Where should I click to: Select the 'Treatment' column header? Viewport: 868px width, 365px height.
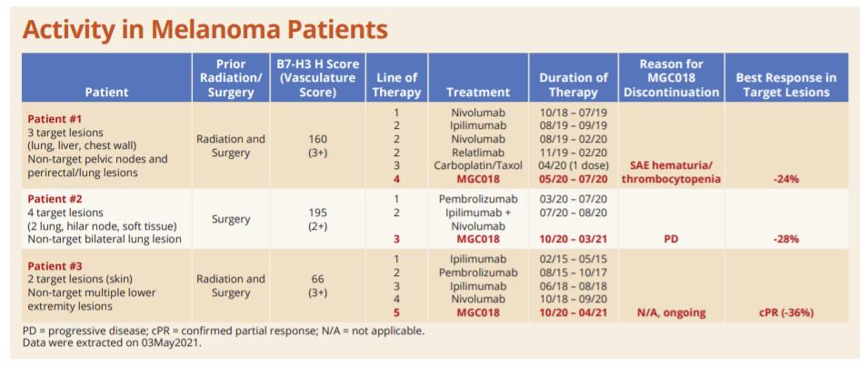tap(478, 92)
